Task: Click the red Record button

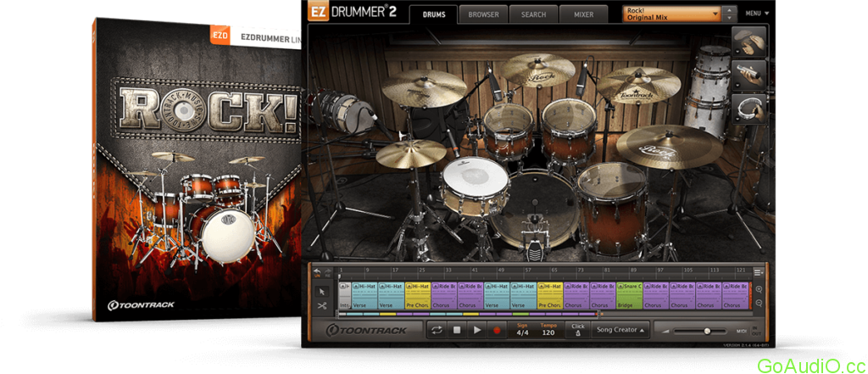Action: (x=497, y=330)
